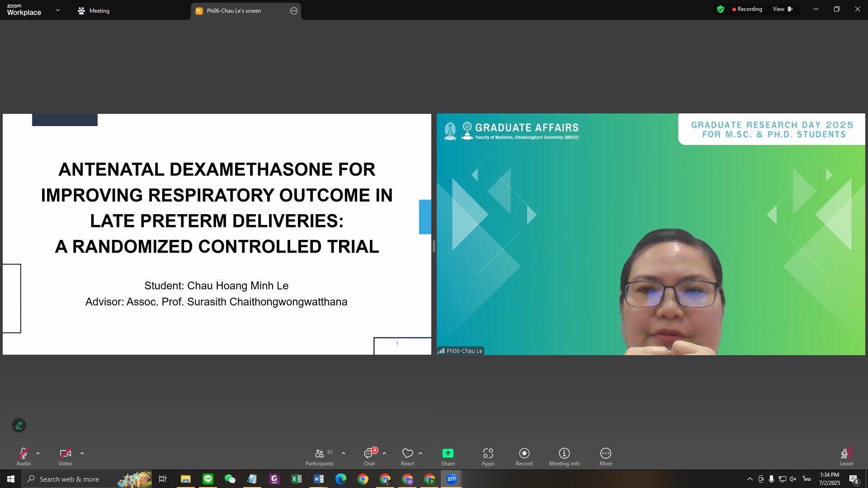Open the Apps panel

[488, 456]
